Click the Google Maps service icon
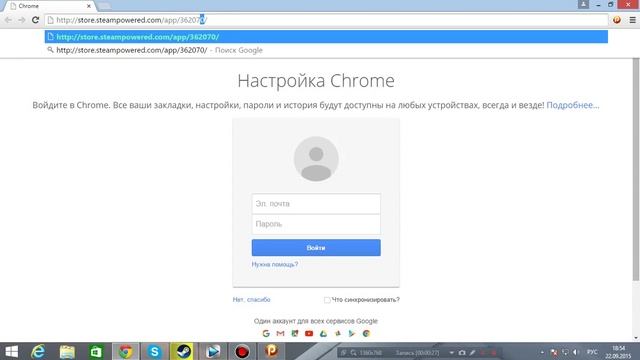The height and width of the screenshot is (360, 640). [295, 333]
